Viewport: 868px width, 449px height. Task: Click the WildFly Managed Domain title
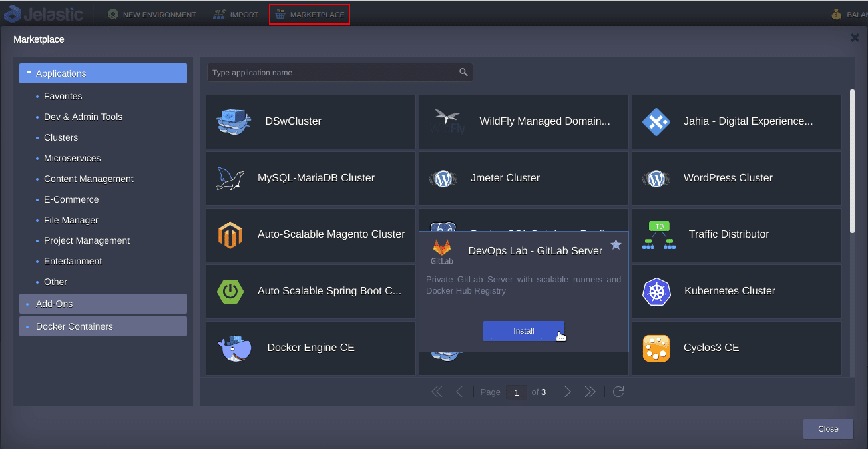pos(544,121)
